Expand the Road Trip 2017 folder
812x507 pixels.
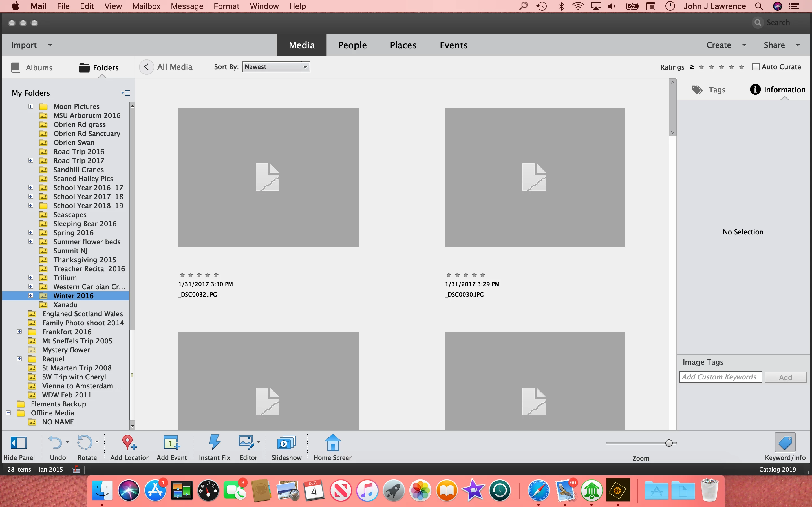point(31,160)
